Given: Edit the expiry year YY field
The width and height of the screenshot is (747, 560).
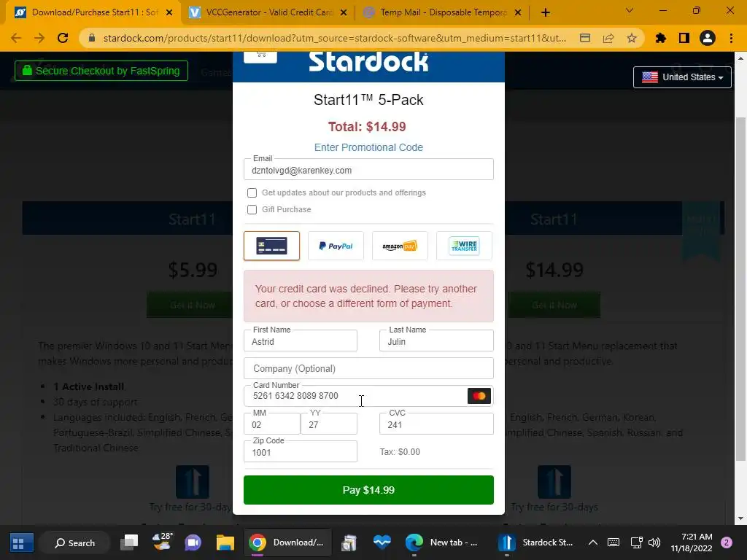Looking at the screenshot, I should [329, 424].
